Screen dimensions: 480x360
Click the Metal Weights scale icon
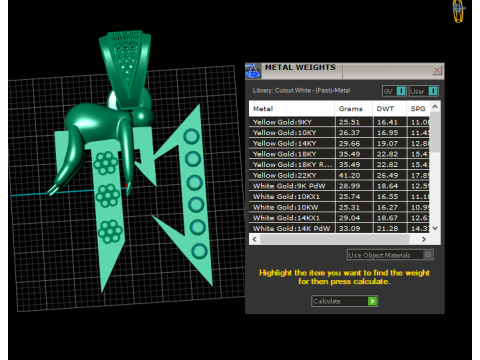coord(253,71)
